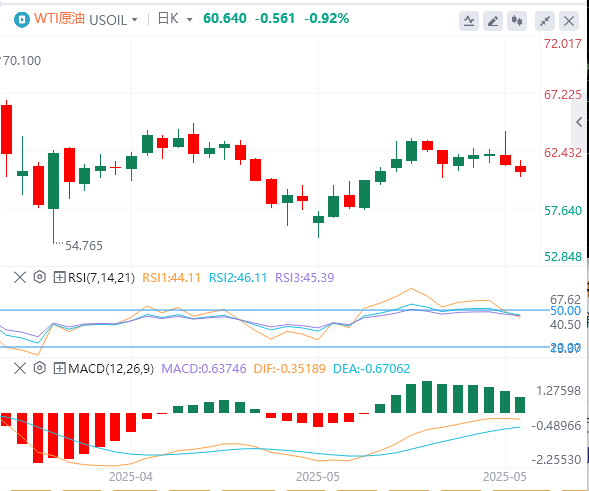Click the WTI原油 symbol name
The width and height of the screenshot is (589, 491).
[59, 18]
